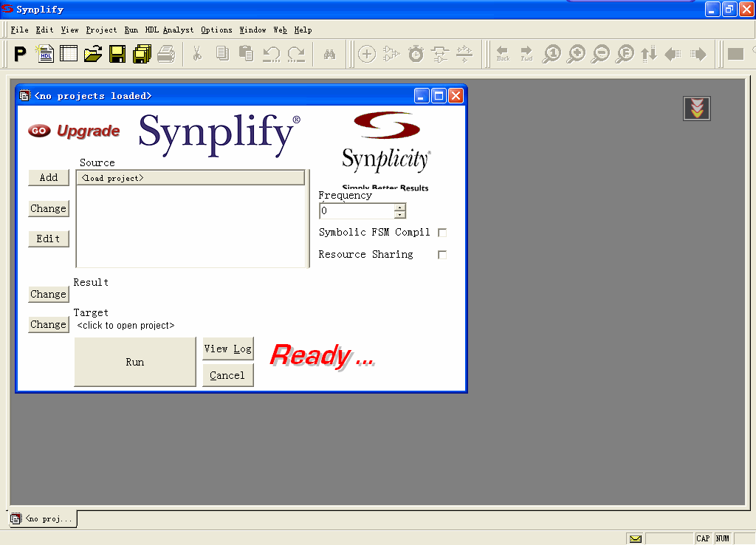Click the right arrow next sheet icon

[x=698, y=54]
